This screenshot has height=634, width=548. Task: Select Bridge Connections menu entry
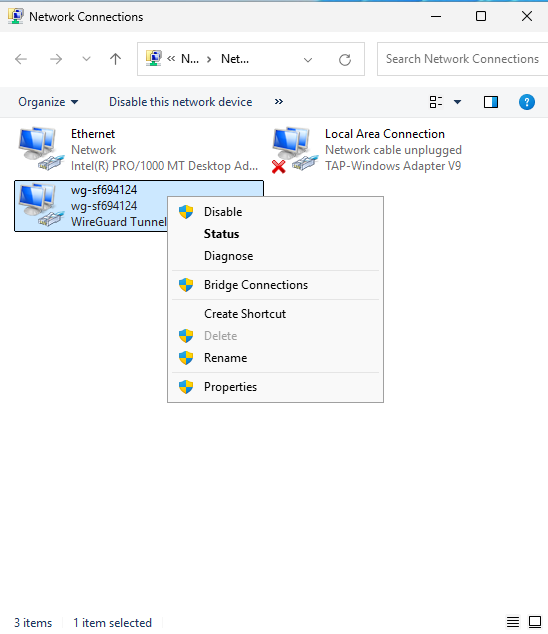click(275, 285)
